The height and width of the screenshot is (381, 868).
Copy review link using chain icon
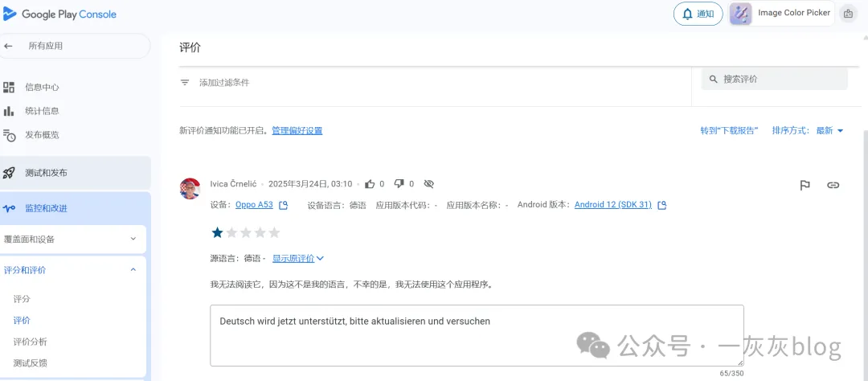click(833, 185)
